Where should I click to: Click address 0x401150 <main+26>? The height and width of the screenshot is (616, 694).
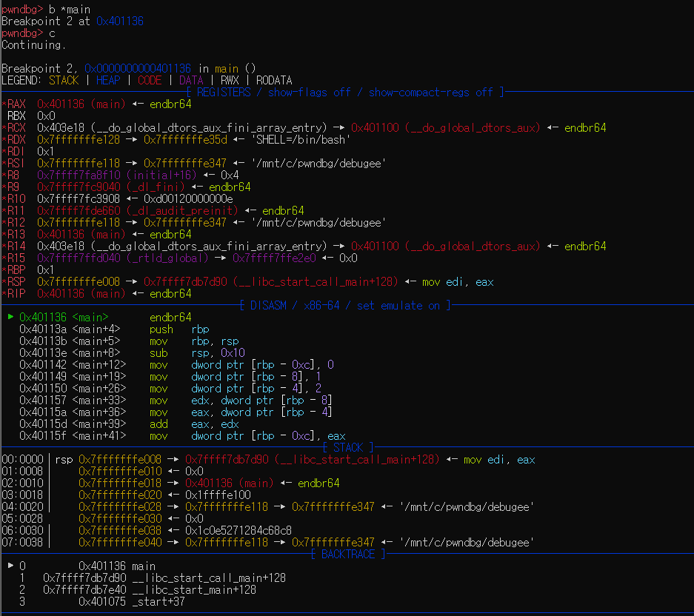(x=73, y=389)
